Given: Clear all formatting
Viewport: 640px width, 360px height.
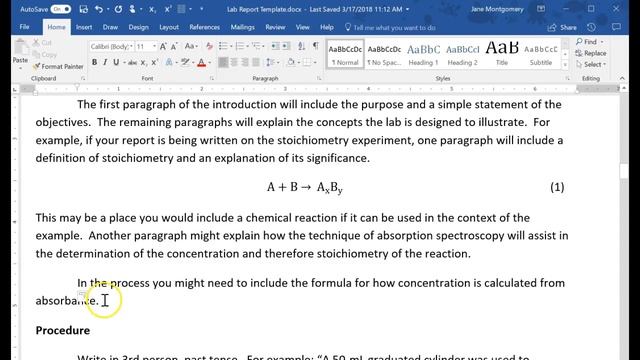Looking at the screenshot, I should 209,47.
